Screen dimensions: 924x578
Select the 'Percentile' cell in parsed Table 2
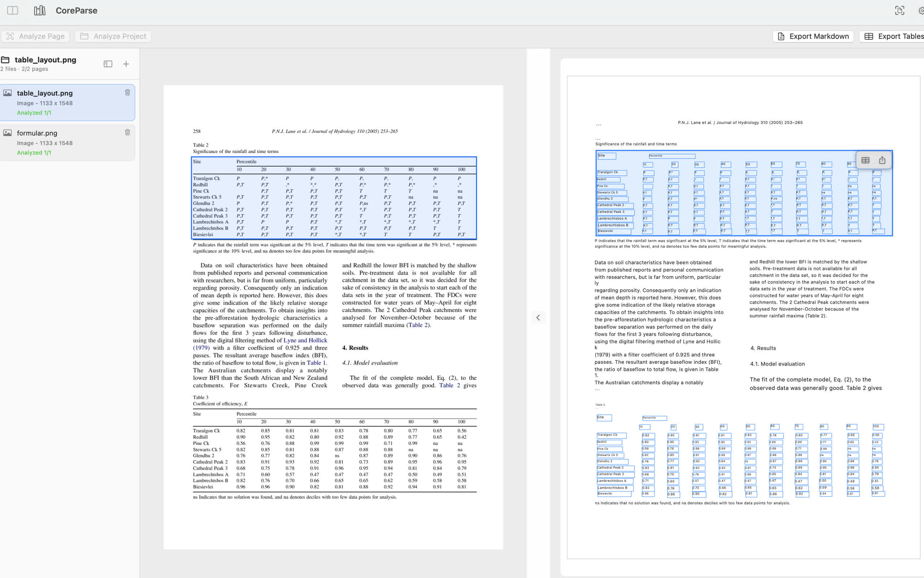pyautogui.click(x=672, y=156)
